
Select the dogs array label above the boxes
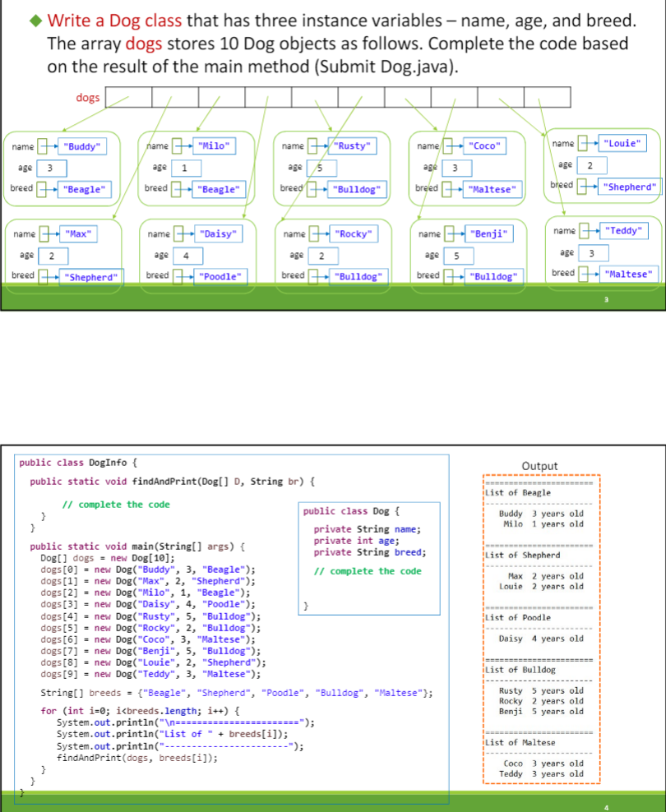pyautogui.click(x=88, y=97)
